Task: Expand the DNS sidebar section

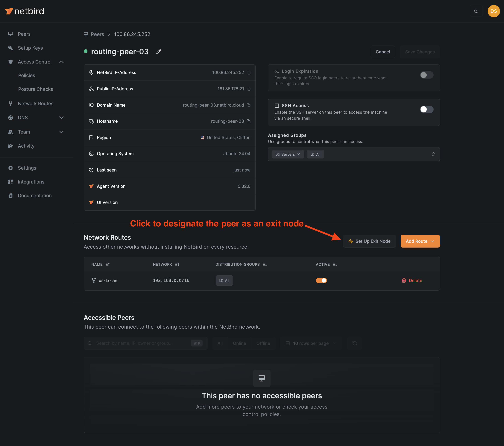Action: pos(23,118)
